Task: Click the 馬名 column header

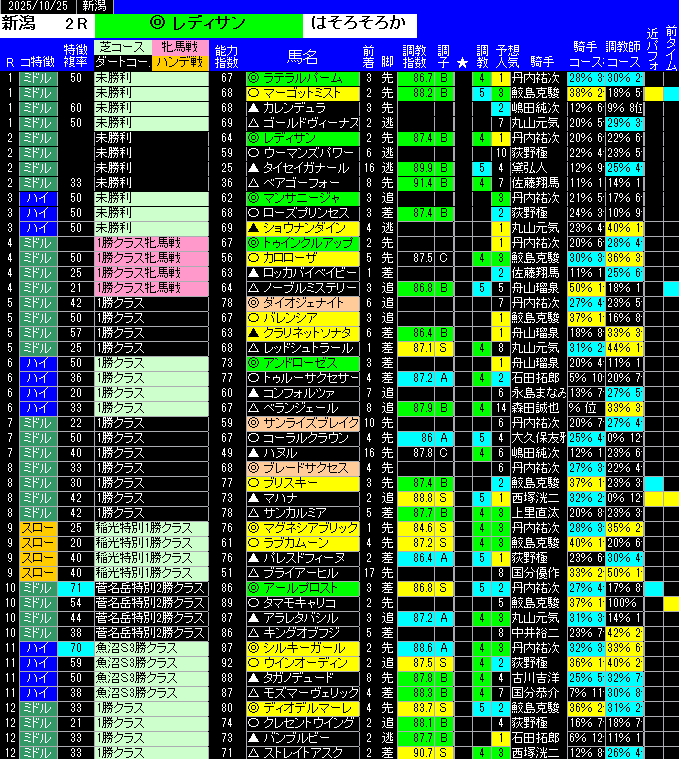Action: 302,55
